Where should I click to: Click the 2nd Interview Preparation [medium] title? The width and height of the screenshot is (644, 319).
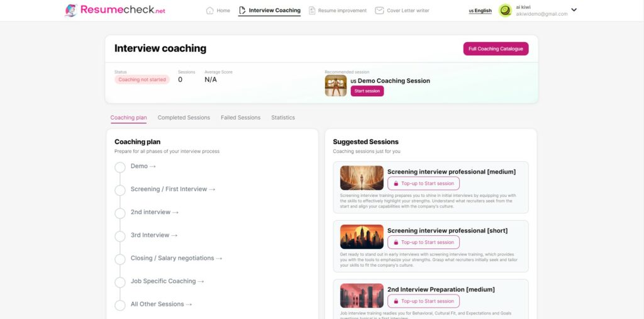point(441,289)
